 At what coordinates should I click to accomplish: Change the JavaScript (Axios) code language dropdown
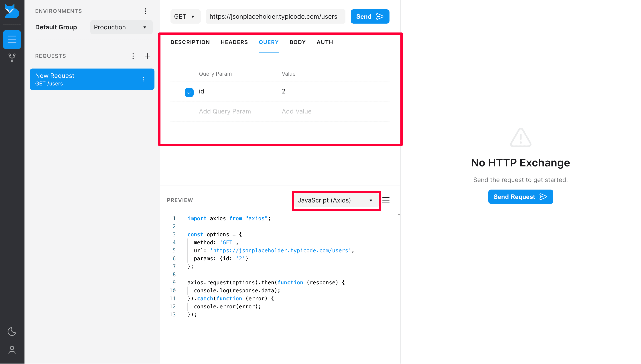[x=336, y=200]
